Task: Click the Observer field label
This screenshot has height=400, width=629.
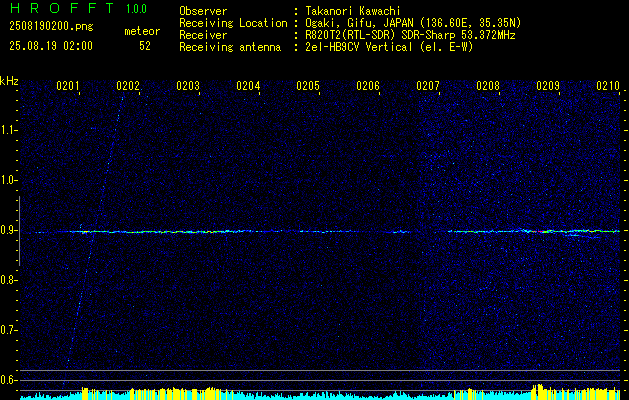Action: click(x=203, y=11)
